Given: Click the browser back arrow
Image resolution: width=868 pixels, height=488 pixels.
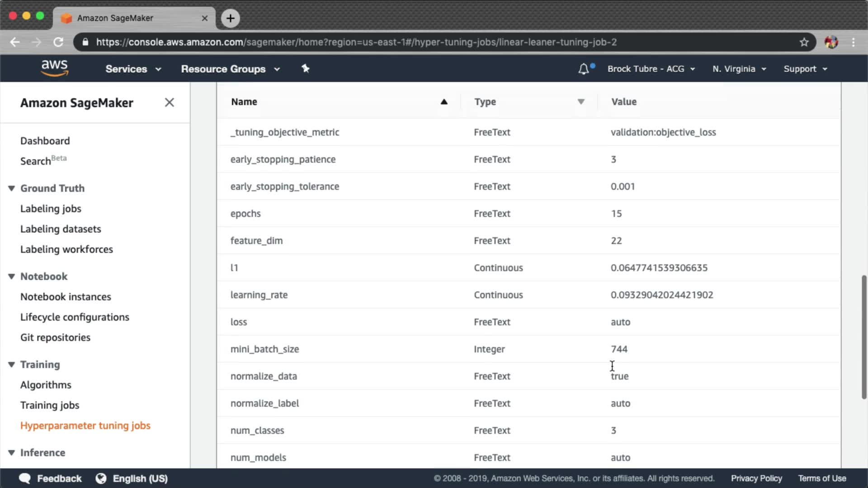Looking at the screenshot, I should [15, 42].
